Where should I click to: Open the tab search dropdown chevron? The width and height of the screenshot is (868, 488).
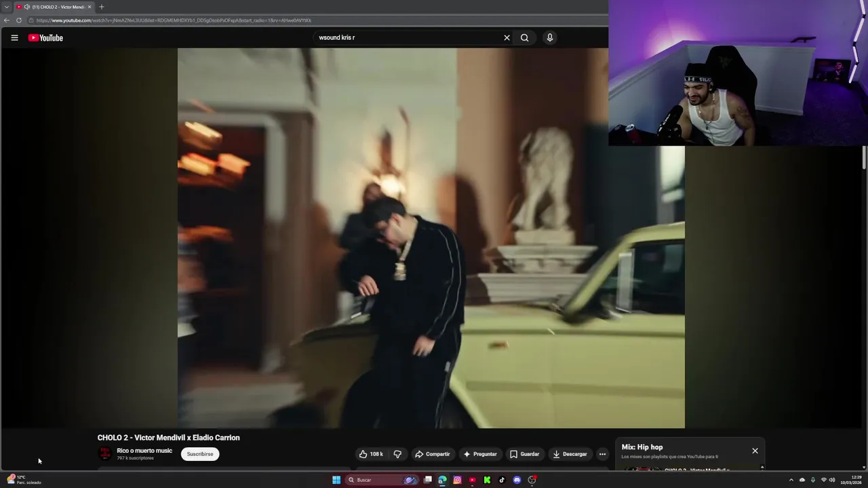click(6, 7)
